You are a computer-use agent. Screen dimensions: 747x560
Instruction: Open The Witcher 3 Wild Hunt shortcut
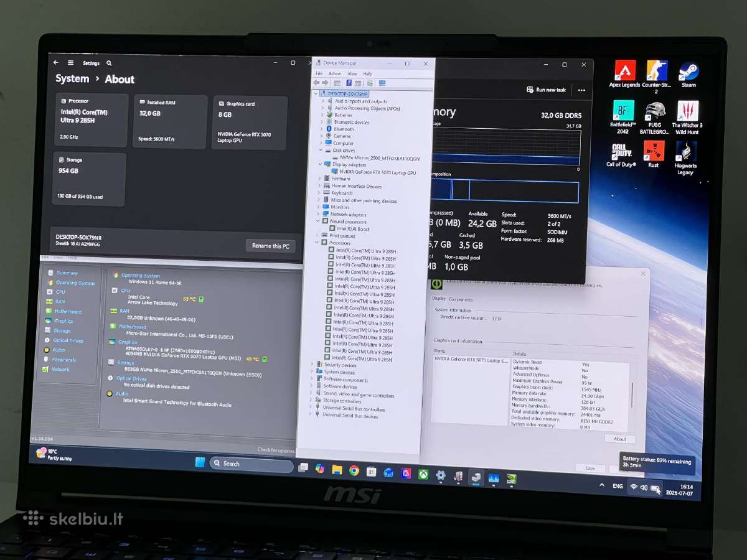pyautogui.click(x=687, y=118)
